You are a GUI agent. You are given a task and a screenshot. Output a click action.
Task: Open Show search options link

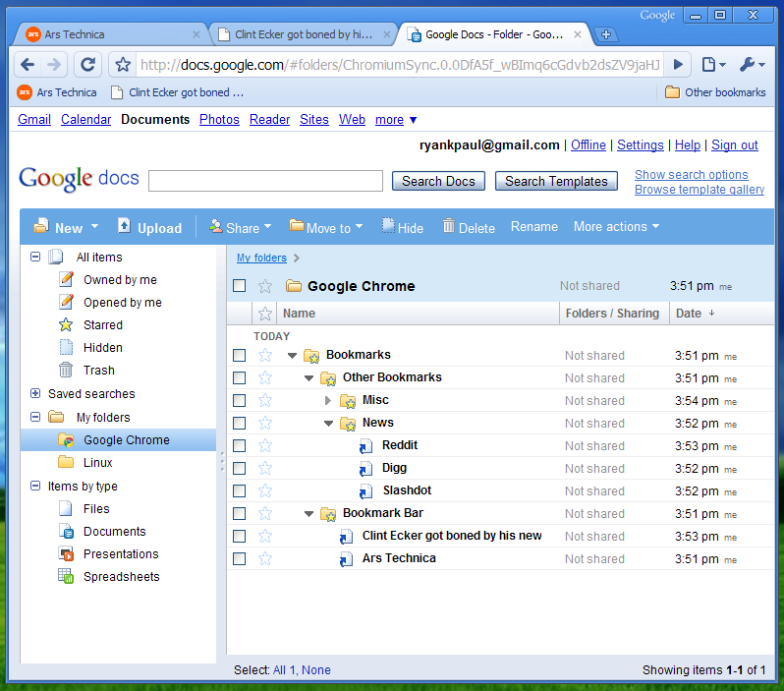click(691, 175)
